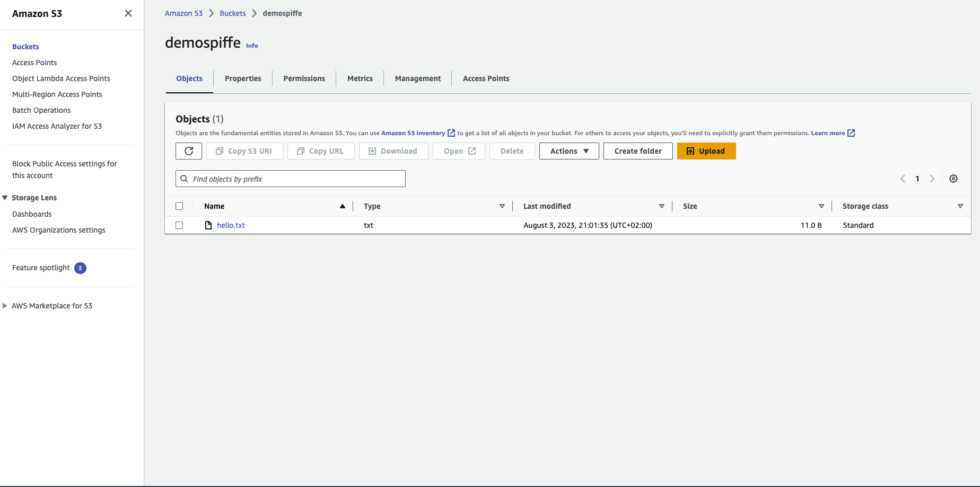The width and height of the screenshot is (980, 487).
Task: Click the Buckets breadcrumb link
Action: (x=233, y=13)
